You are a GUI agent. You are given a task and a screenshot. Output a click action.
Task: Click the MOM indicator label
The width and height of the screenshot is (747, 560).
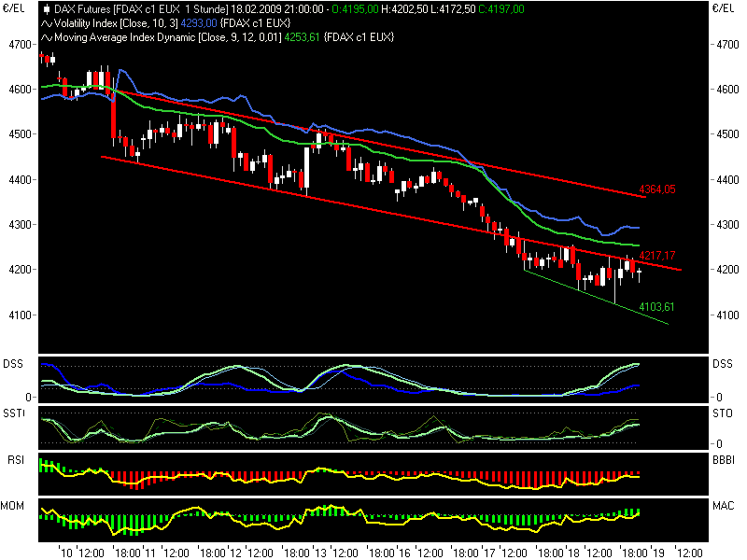pyautogui.click(x=13, y=504)
